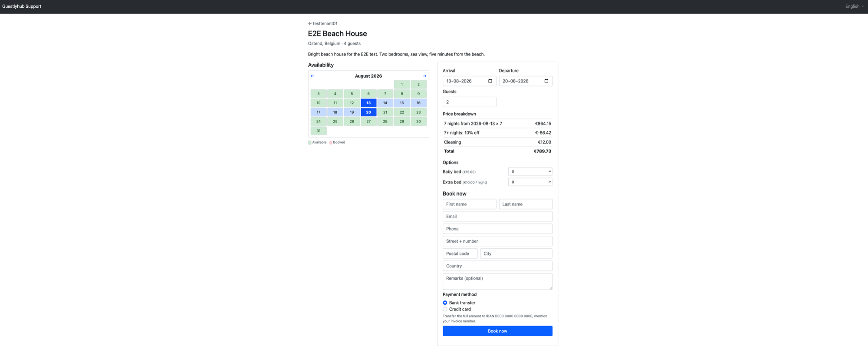The image size is (868, 356).
Task: Open the Arrival date picker calendar icon
Action: point(490,81)
